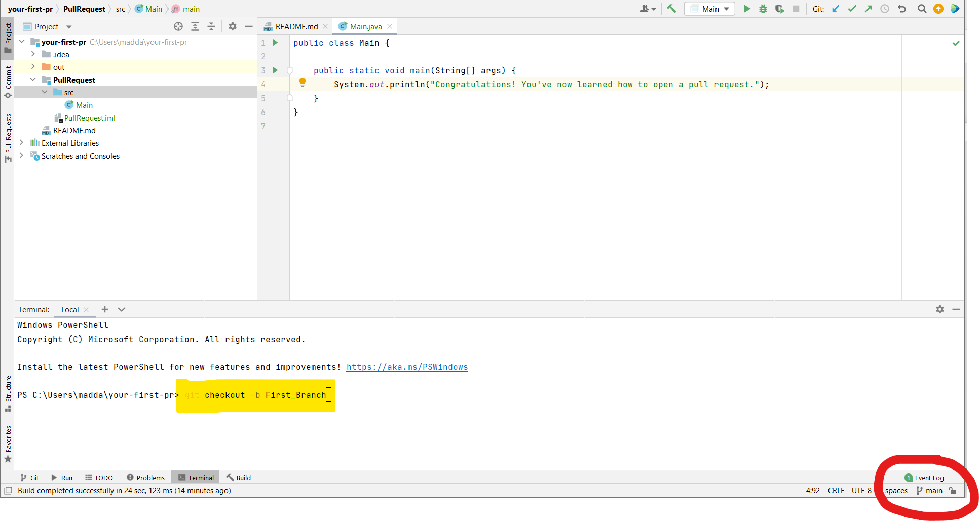980x522 pixels.
Task: Open the user account icon menu
Action: click(648, 9)
